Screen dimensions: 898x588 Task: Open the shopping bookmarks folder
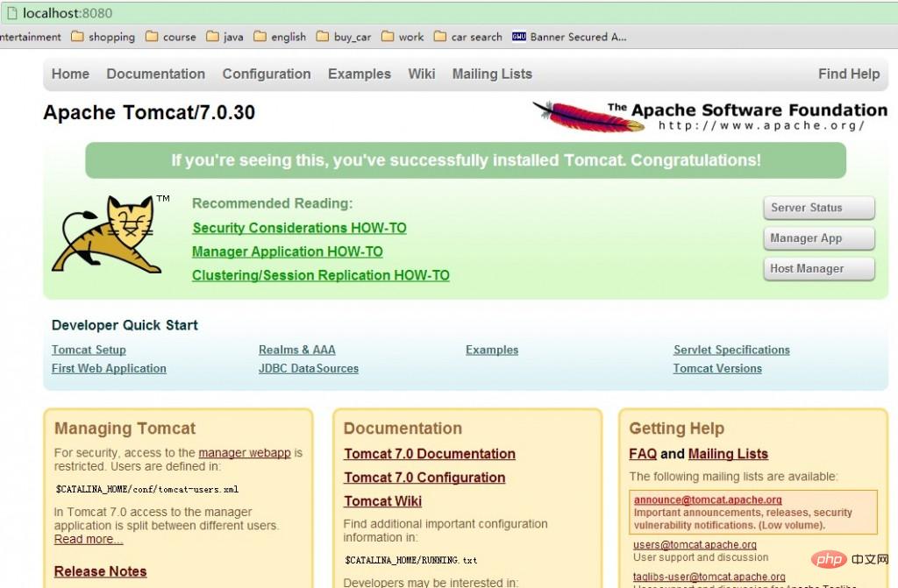coord(103,37)
